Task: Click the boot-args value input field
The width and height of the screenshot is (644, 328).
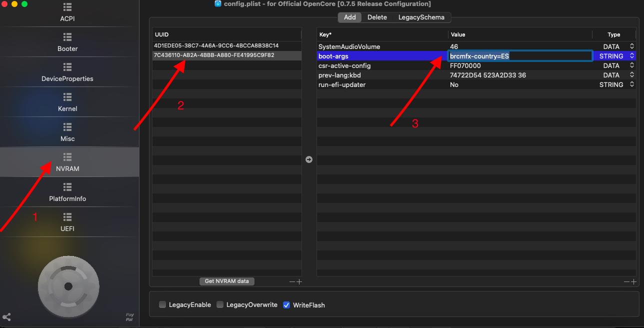Action: [520, 56]
